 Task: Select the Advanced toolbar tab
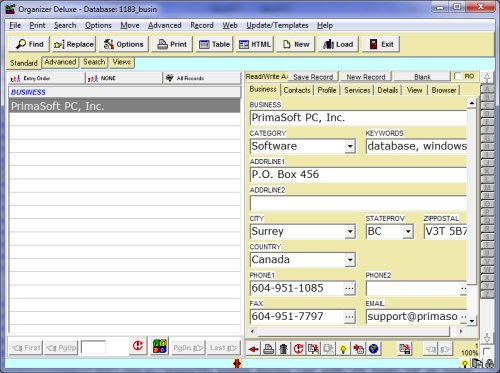[60, 62]
